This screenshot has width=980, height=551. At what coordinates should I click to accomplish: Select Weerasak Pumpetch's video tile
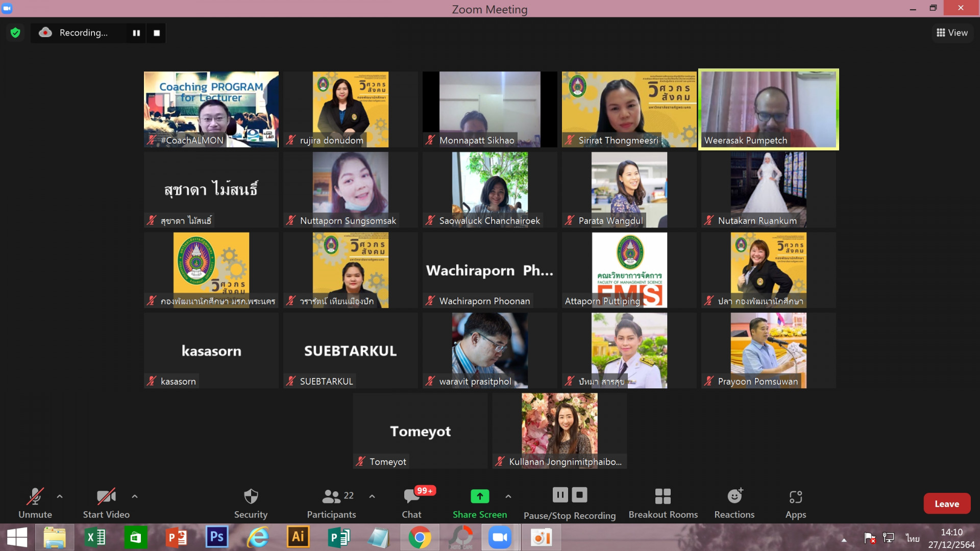click(x=768, y=109)
